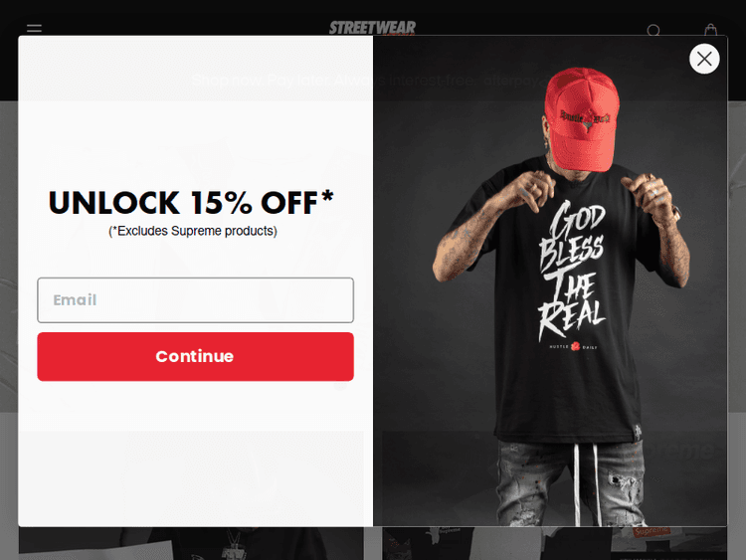Select the bottom-left product tile below the popup
Viewport: 746px width, 560px height.
[x=189, y=543]
